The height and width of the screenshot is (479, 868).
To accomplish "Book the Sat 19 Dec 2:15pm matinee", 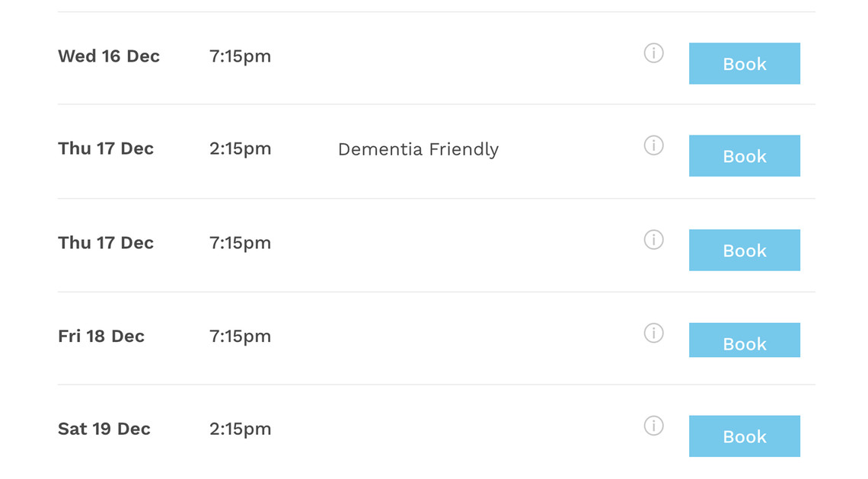I will click(745, 436).
